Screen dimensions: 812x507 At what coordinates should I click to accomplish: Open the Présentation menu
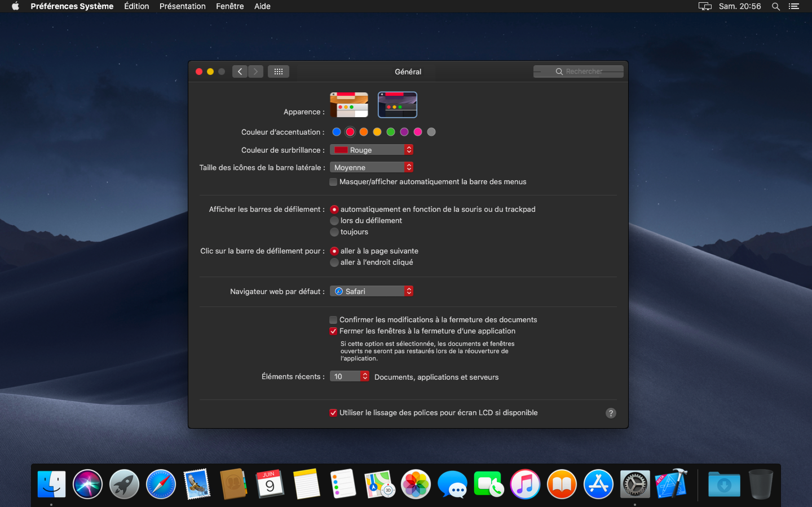(182, 6)
